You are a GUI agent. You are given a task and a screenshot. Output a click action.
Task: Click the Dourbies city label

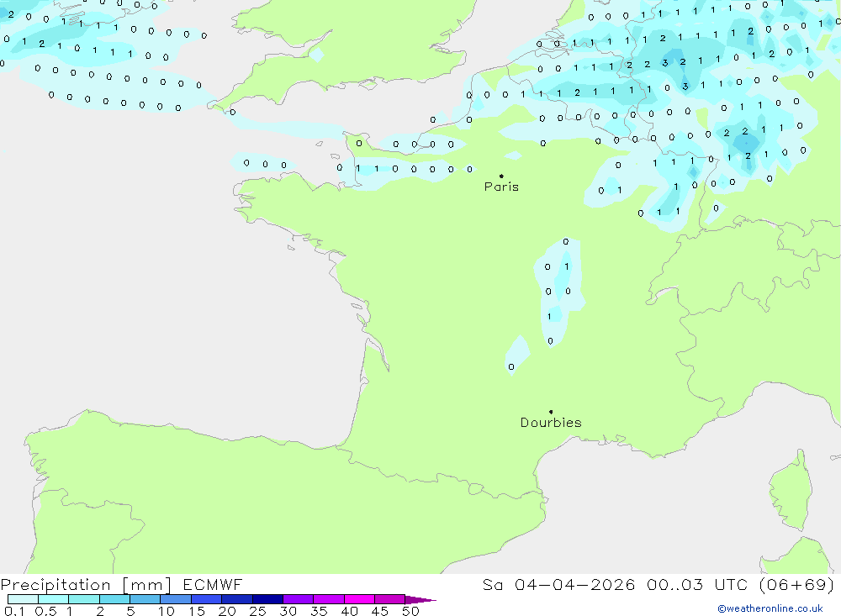tap(551, 423)
